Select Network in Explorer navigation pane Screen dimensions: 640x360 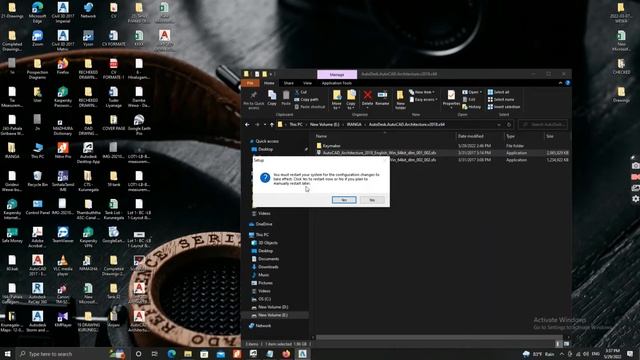(263, 326)
